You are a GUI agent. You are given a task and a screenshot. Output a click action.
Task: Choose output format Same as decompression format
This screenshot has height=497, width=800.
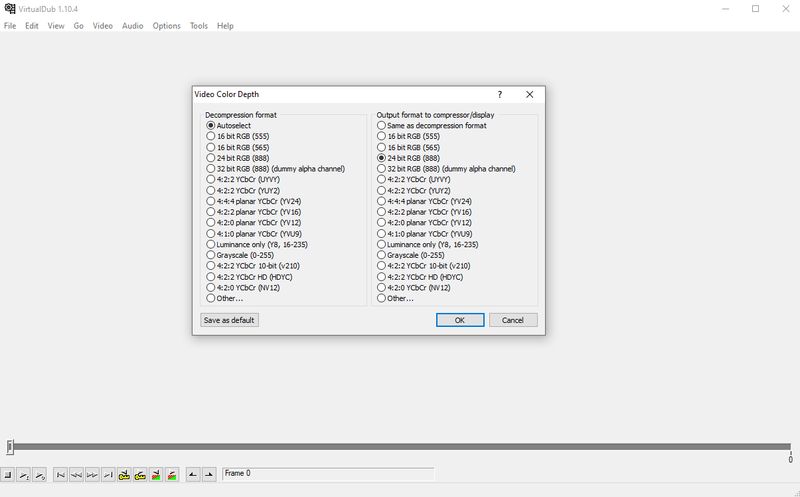(382, 126)
